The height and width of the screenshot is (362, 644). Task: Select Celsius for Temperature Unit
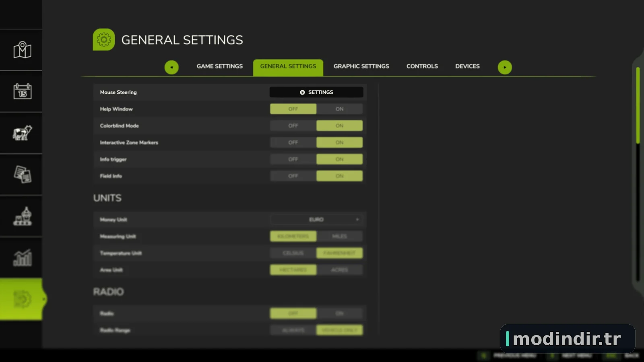293,253
